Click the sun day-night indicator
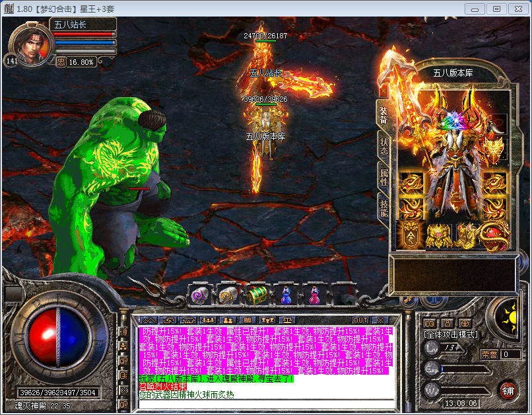The width and height of the screenshot is (532, 415). 509,318
